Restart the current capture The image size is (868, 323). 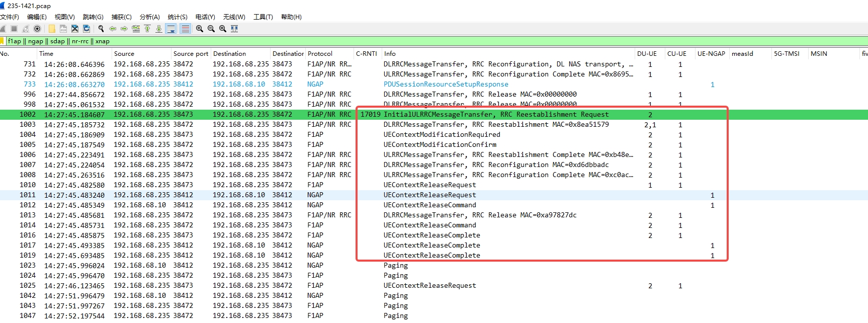pos(26,29)
